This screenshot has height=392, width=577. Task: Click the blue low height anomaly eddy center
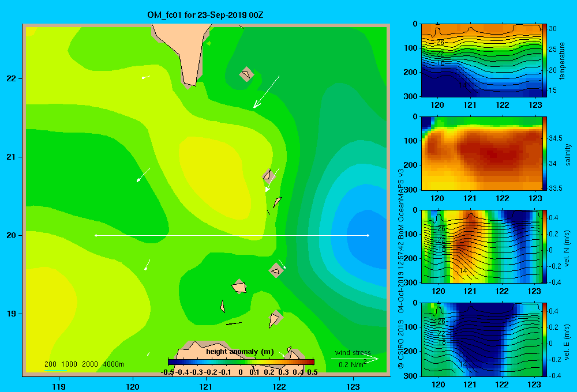(368, 235)
